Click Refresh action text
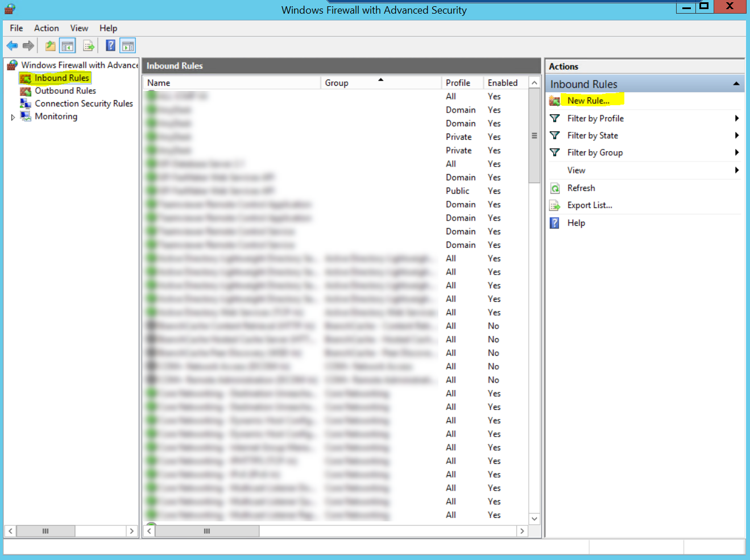 coord(581,188)
